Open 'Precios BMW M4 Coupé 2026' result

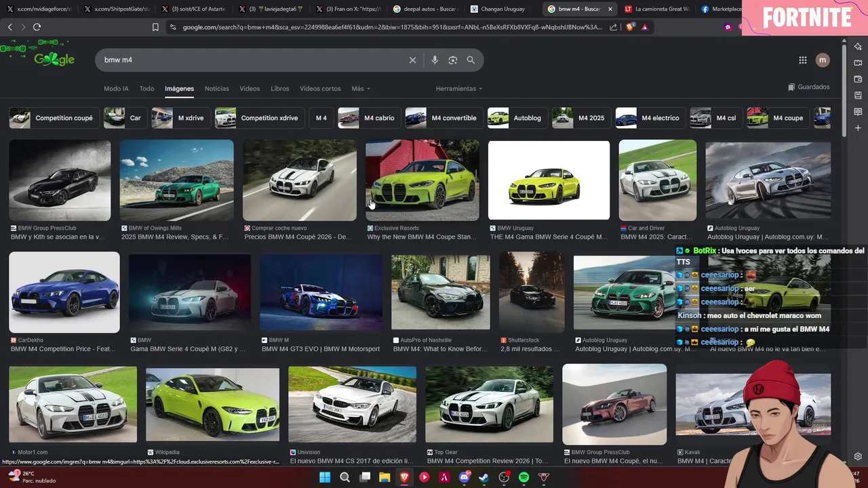click(x=298, y=237)
